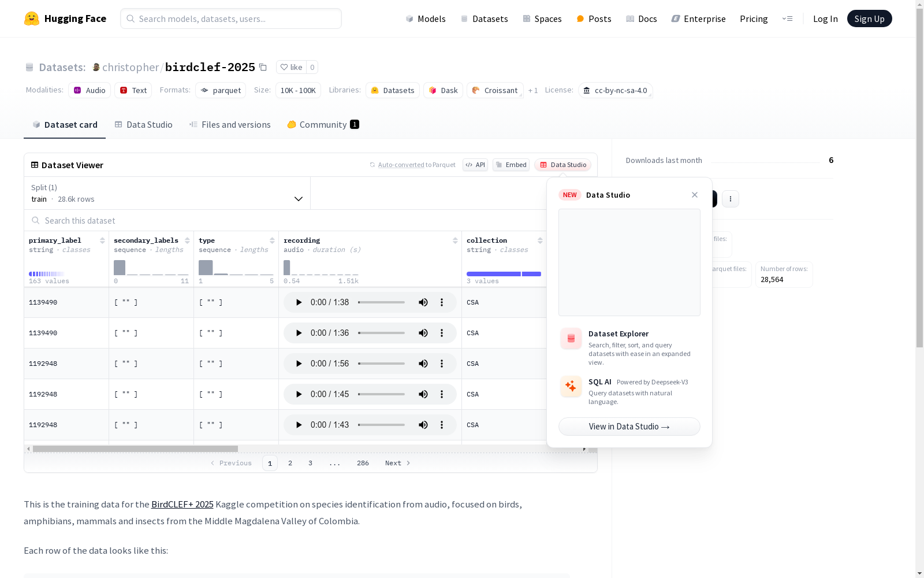
Task: Open more options for 1:36 audio
Action: [x=442, y=333]
